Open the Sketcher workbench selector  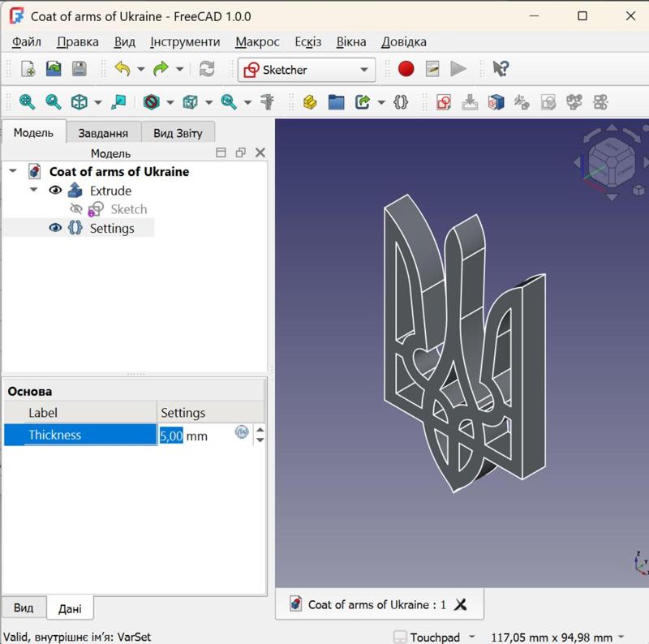pyautogui.click(x=307, y=70)
